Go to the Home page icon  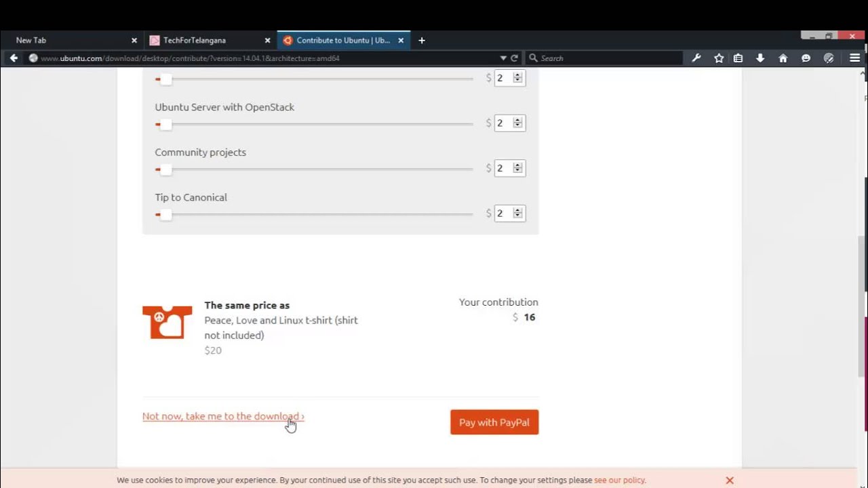click(x=783, y=58)
